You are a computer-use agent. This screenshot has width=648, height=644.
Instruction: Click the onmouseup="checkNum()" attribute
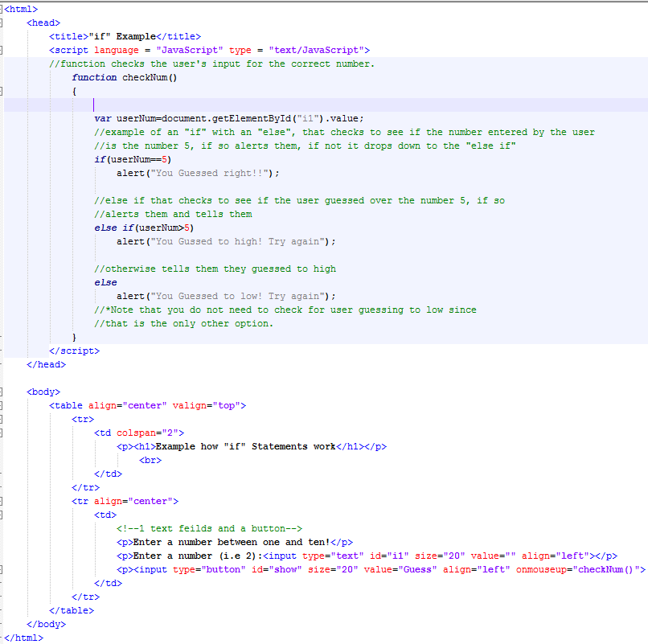coord(577,569)
